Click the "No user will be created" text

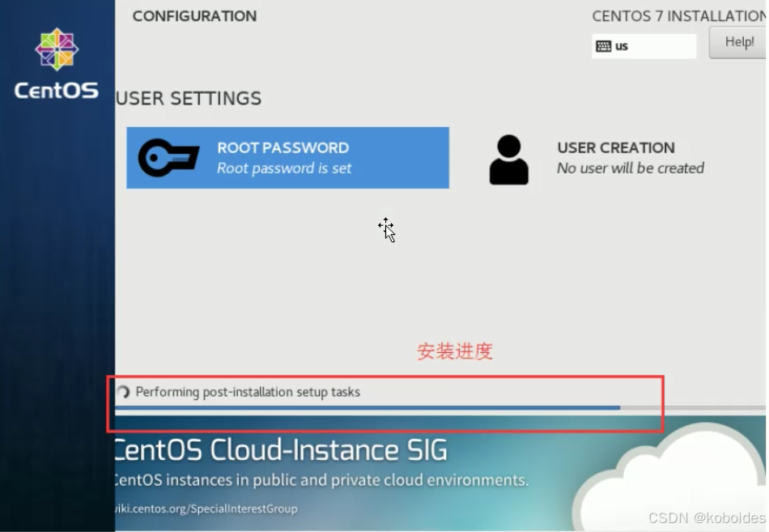point(631,168)
